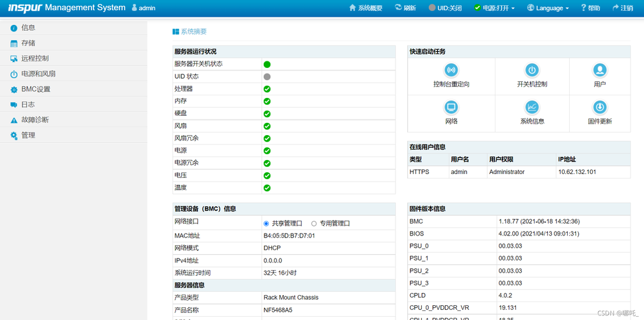Open the 开关机控制 power control icon
This screenshot has height=320, width=644.
(x=531, y=70)
